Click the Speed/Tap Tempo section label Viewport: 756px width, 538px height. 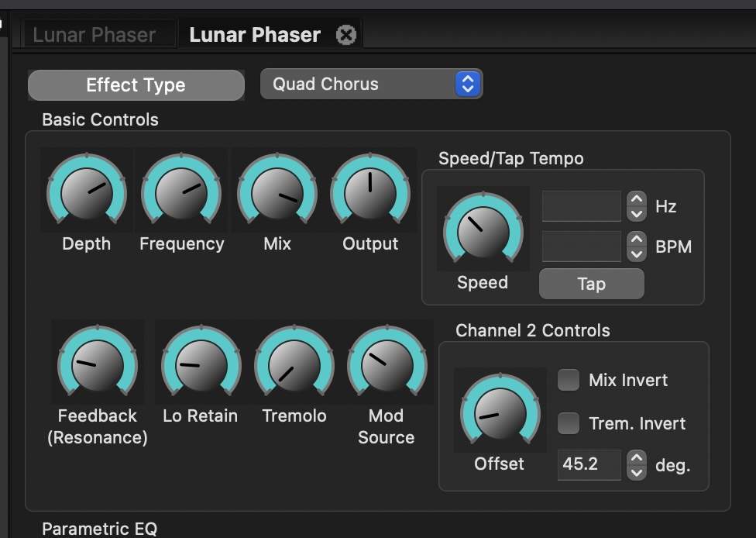(x=511, y=158)
